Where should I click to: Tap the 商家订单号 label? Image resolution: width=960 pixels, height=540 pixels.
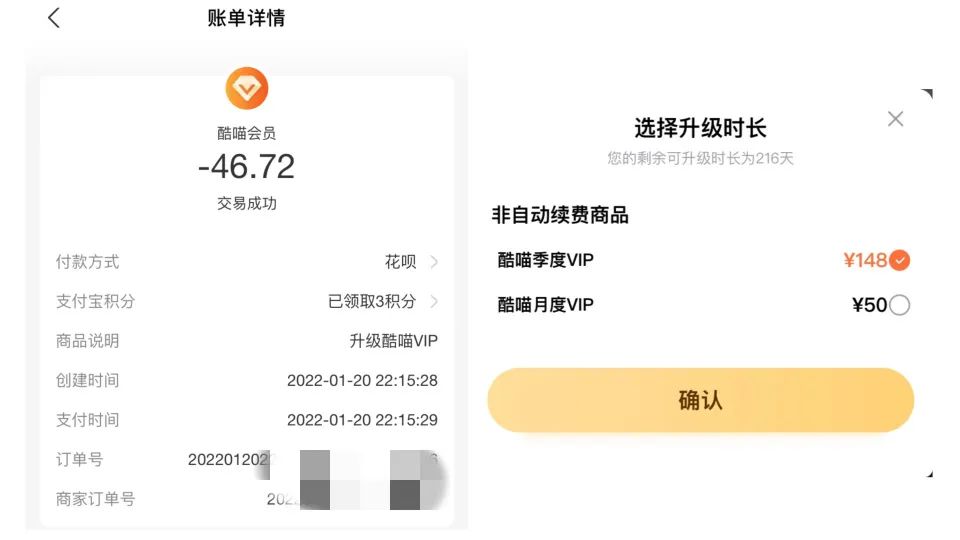click(95, 499)
